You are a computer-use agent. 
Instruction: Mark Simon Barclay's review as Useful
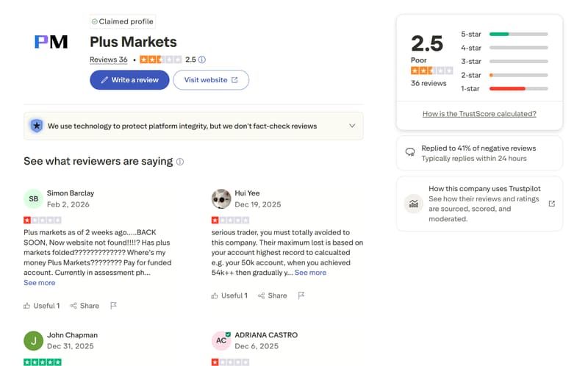[42, 306]
